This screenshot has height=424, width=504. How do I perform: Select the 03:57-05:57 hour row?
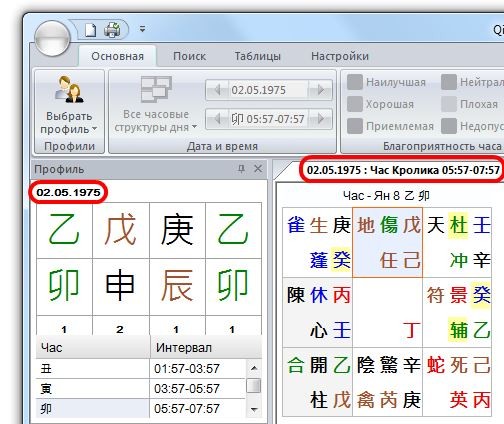141,389
